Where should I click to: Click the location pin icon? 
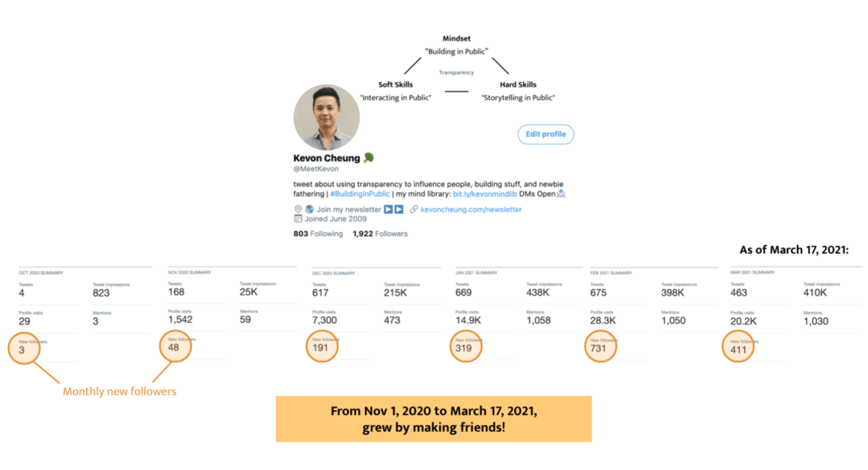pyautogui.click(x=298, y=210)
